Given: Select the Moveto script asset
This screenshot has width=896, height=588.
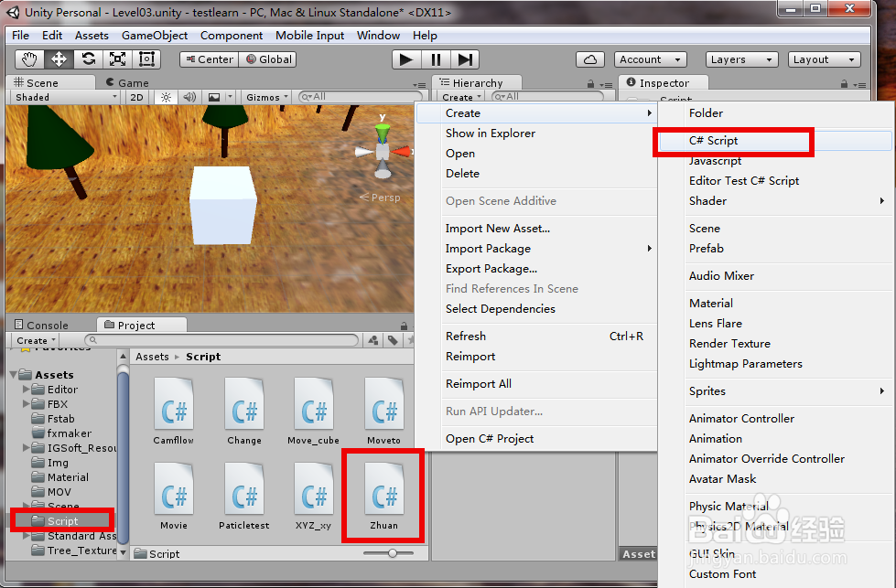Looking at the screenshot, I should 384,412.
